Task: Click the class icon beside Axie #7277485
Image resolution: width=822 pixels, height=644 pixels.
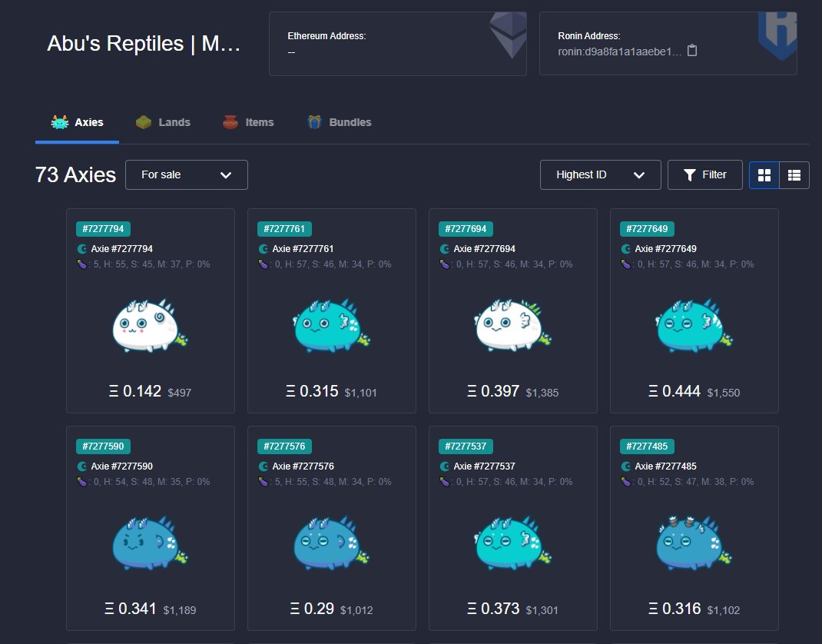Action: (626, 466)
